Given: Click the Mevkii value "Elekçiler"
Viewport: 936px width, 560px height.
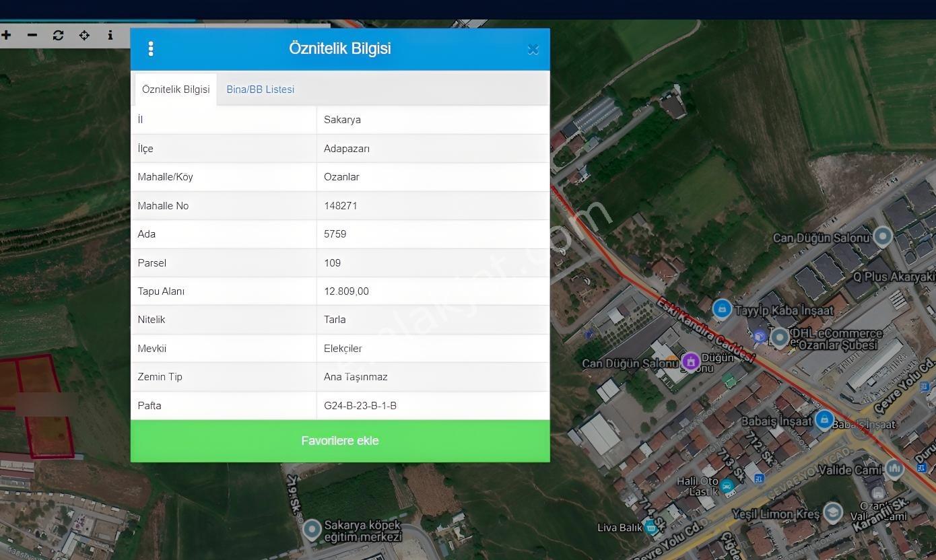Looking at the screenshot, I should point(343,349).
